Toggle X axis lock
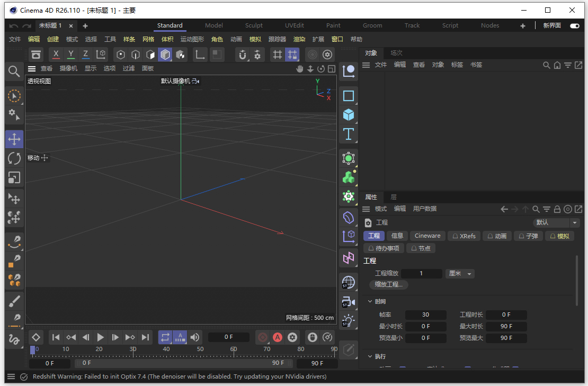Viewport: 588px width, 386px height. click(x=56, y=55)
